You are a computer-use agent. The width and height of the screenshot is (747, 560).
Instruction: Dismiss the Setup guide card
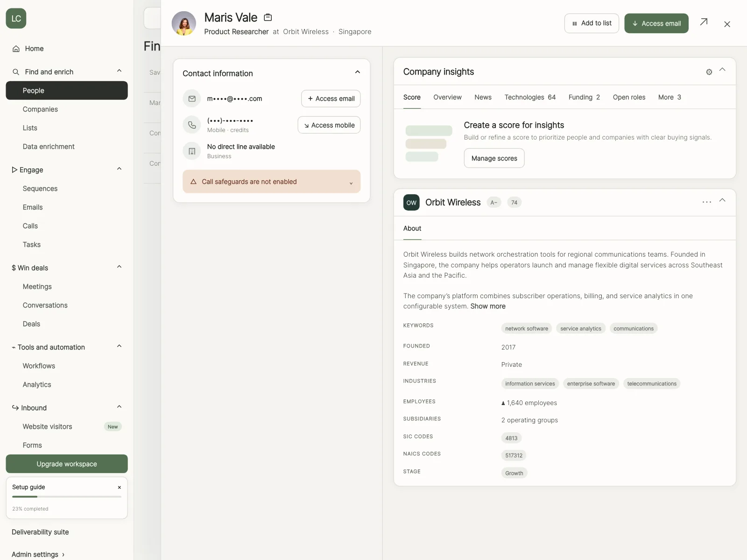[x=120, y=487]
